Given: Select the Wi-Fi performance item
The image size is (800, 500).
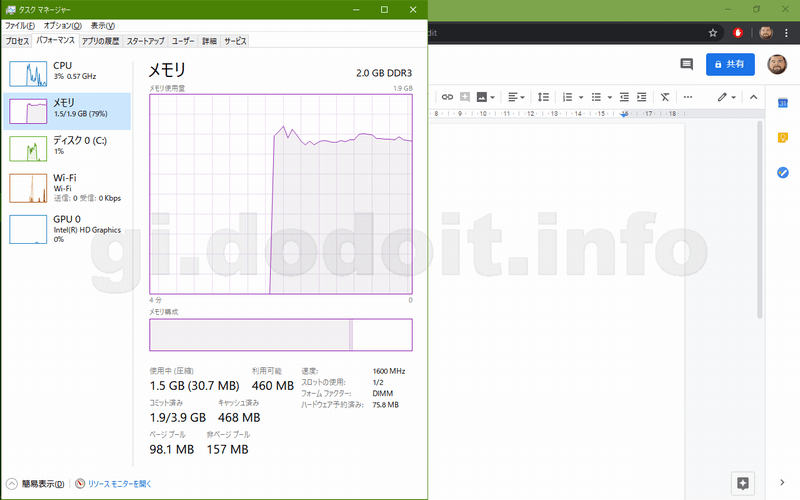Looking at the screenshot, I should [x=67, y=187].
